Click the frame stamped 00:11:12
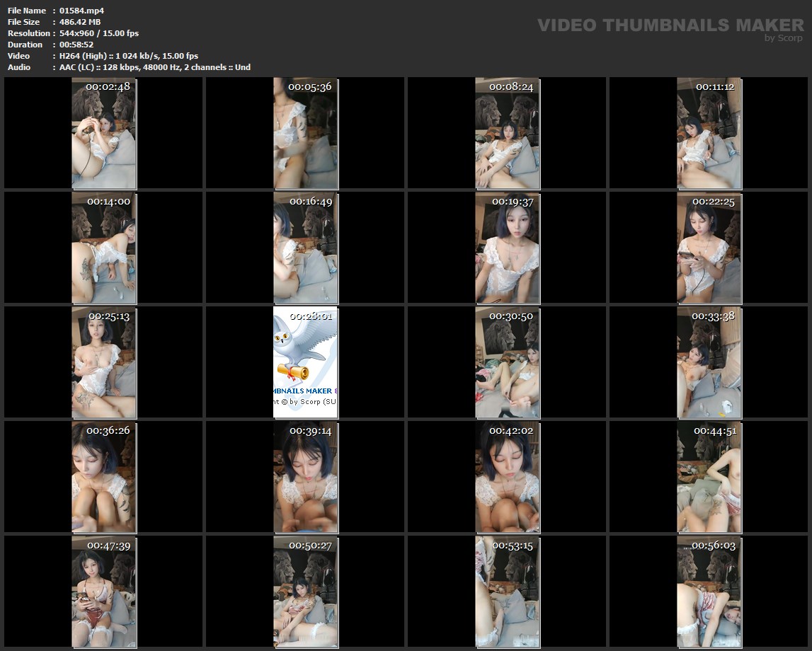The image size is (812, 651). (x=709, y=133)
